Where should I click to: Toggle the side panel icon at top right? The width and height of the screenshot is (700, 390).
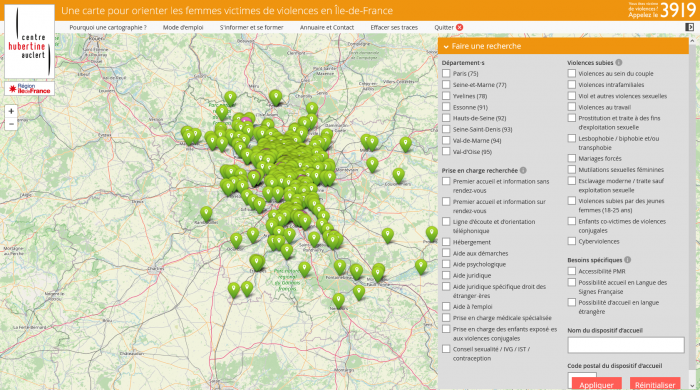pyautogui.click(x=689, y=27)
